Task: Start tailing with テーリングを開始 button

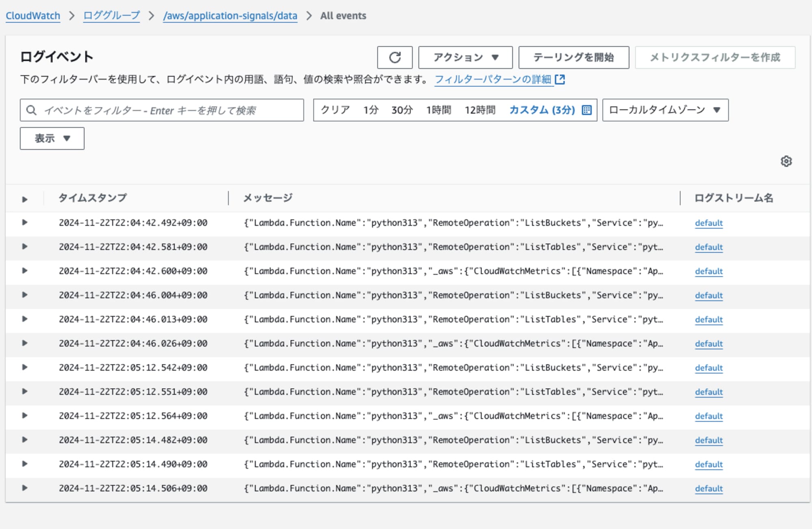Action: click(x=574, y=57)
